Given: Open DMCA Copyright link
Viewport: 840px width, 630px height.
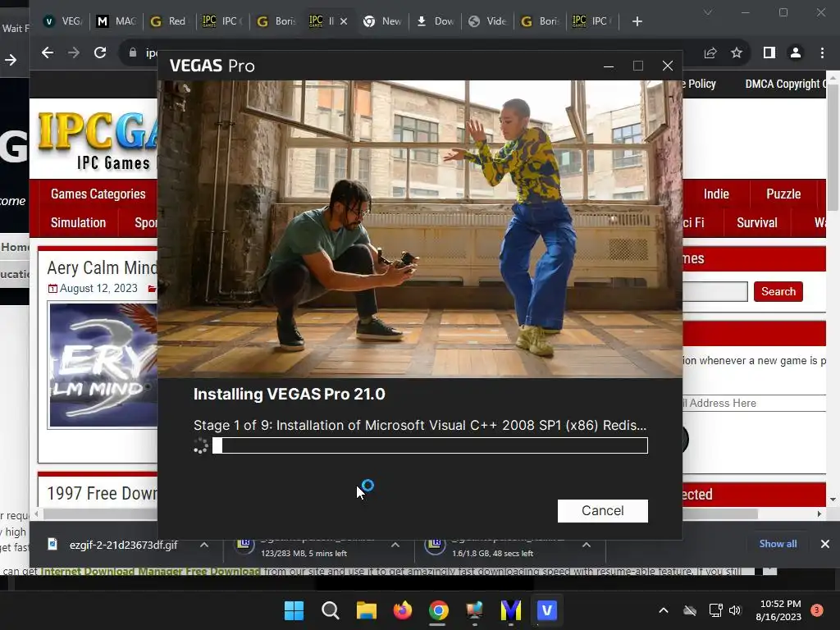Looking at the screenshot, I should pyautogui.click(x=785, y=84).
